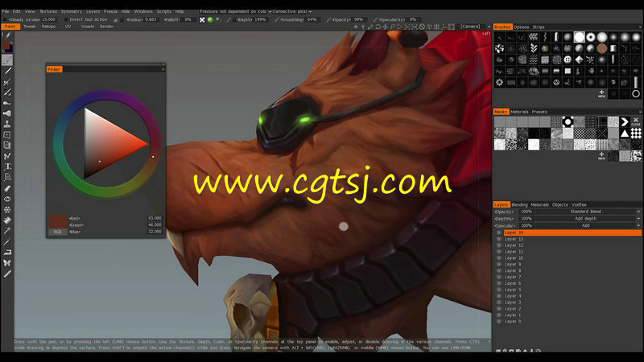
Task: Expand the Picker panel menu arrow
Action: [163, 69]
